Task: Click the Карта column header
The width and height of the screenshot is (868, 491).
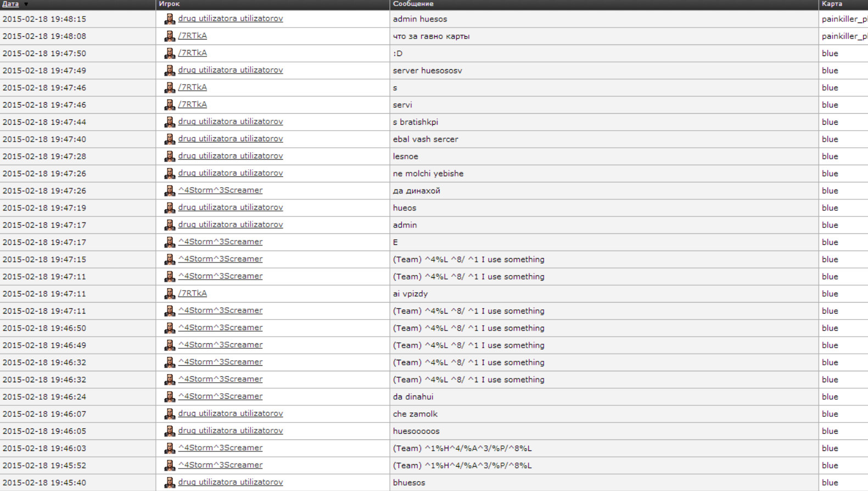Action: 832,4
